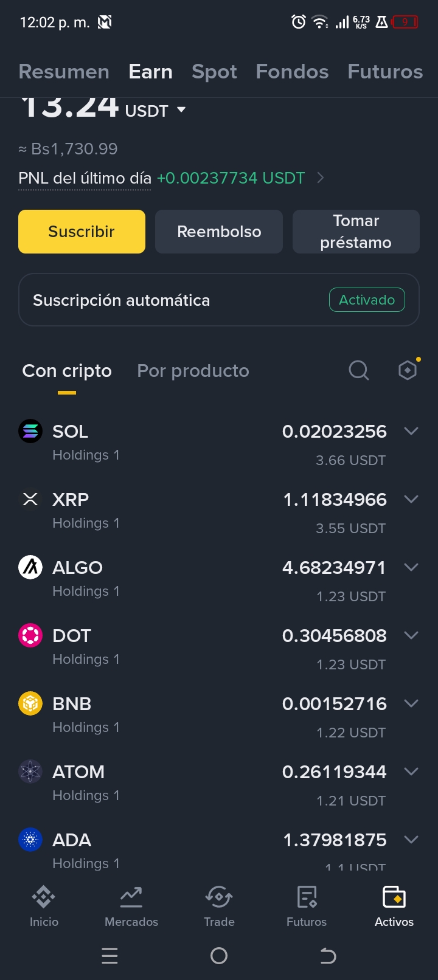
Task: Tap the Activos wallet icon
Action: [394, 896]
